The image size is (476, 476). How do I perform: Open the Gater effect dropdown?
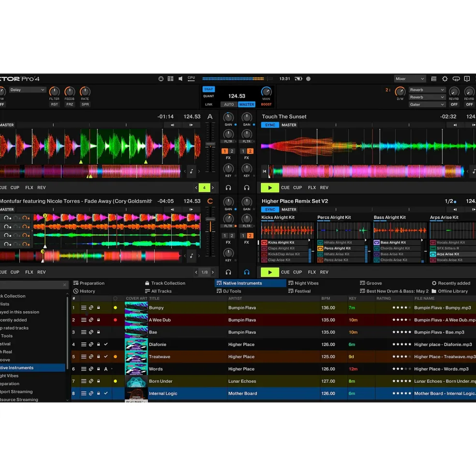[427, 104]
